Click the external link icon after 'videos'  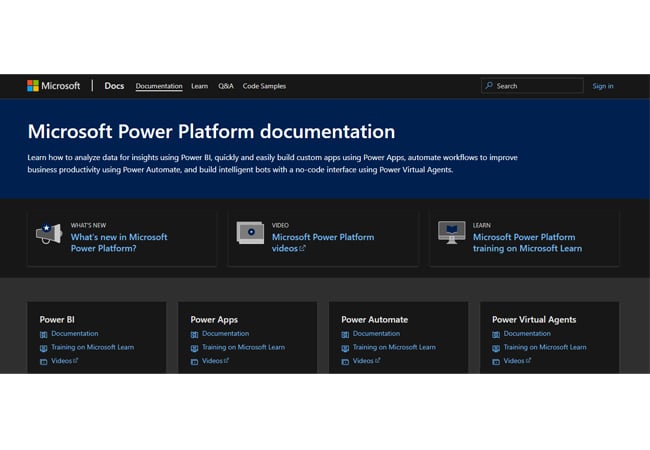click(303, 248)
